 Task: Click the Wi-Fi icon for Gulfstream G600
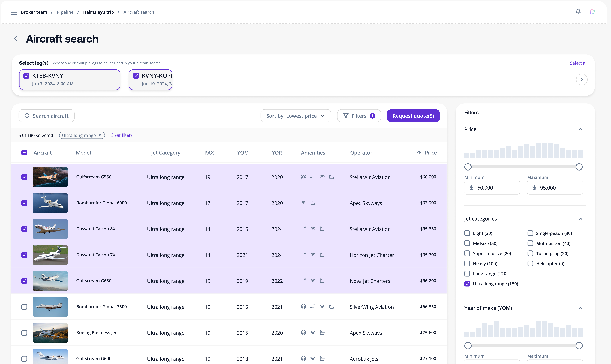[x=313, y=359]
